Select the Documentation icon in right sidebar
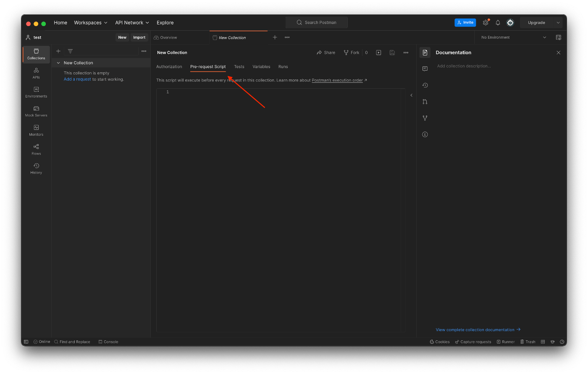The image size is (588, 374). coord(425,53)
